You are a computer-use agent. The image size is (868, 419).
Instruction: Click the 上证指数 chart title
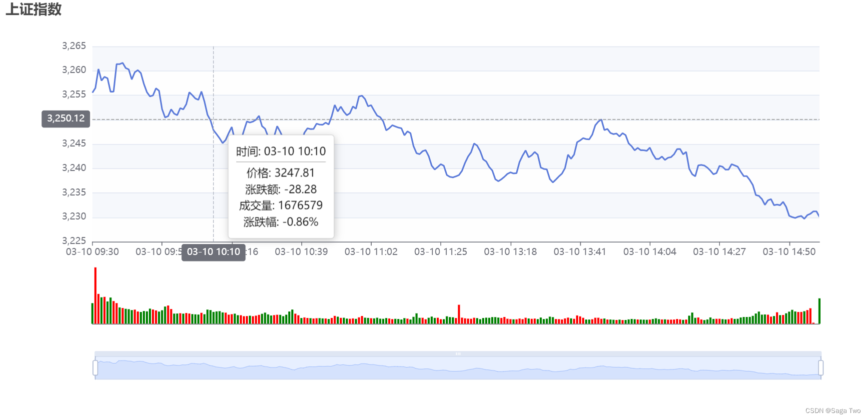coord(33,9)
